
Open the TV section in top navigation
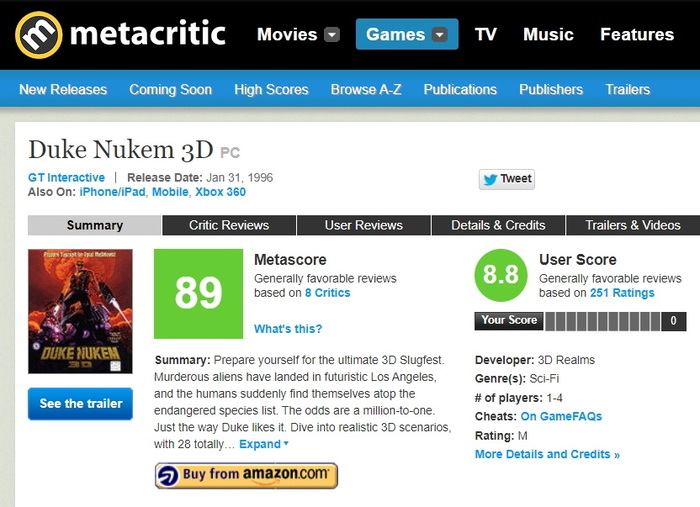point(486,34)
